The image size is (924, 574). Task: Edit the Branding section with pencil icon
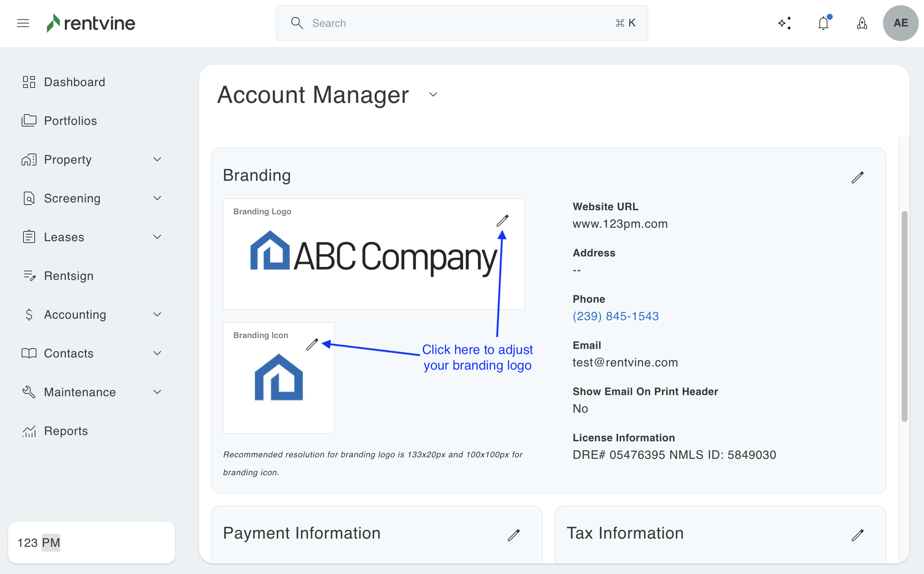coord(857,177)
